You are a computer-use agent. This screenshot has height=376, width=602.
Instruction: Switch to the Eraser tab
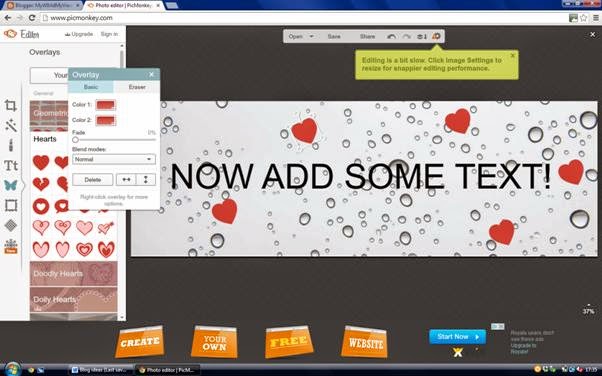coord(137,87)
